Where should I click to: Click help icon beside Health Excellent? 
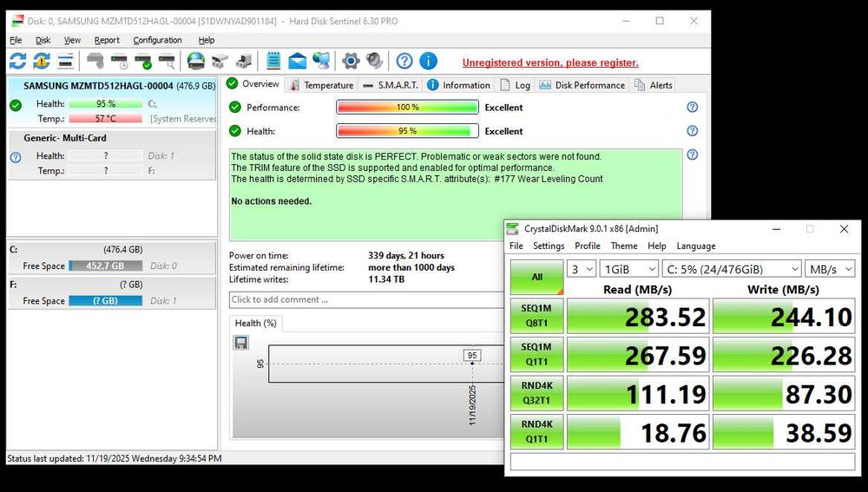point(692,131)
